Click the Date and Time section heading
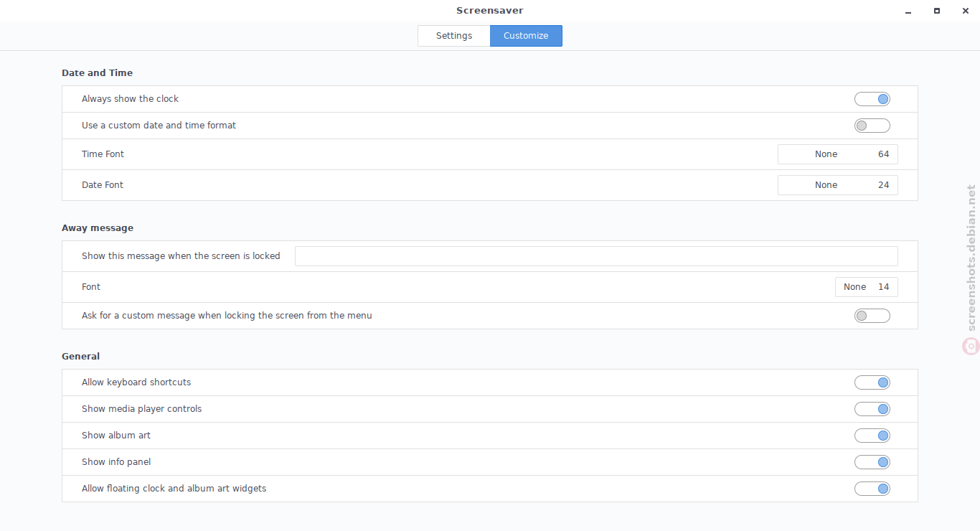This screenshot has width=980, height=531. click(x=97, y=73)
